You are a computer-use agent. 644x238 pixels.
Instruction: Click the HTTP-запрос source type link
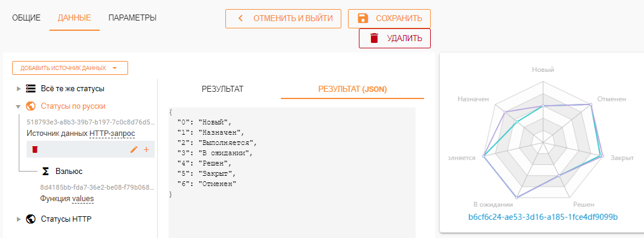tap(112, 133)
